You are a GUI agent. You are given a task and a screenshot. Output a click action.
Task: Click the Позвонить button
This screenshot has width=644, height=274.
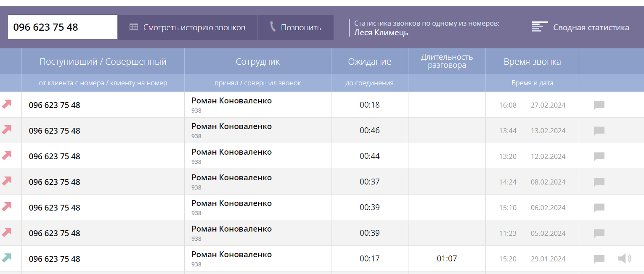coord(296,27)
